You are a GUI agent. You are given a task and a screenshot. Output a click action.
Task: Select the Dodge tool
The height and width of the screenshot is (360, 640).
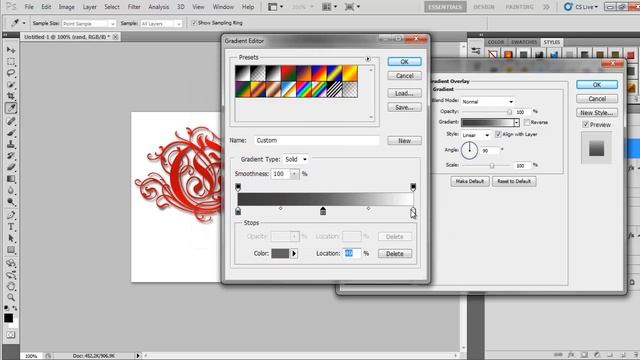coord(11,202)
